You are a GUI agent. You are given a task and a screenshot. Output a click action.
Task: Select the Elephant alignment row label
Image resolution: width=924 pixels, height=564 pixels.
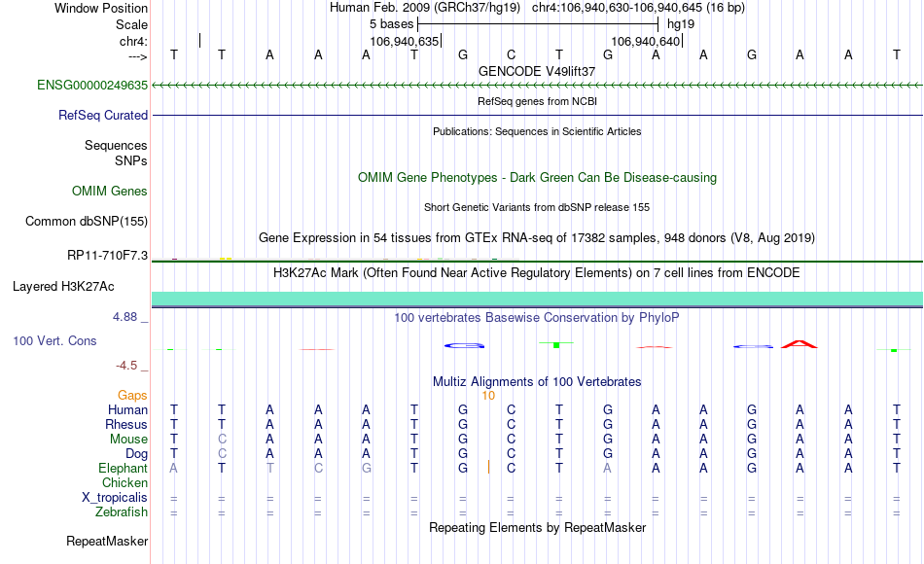(x=123, y=469)
